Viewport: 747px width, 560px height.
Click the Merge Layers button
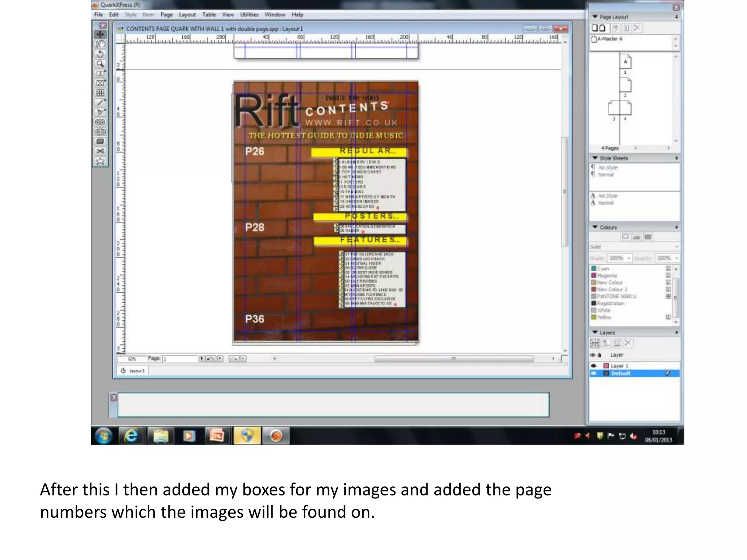617,343
